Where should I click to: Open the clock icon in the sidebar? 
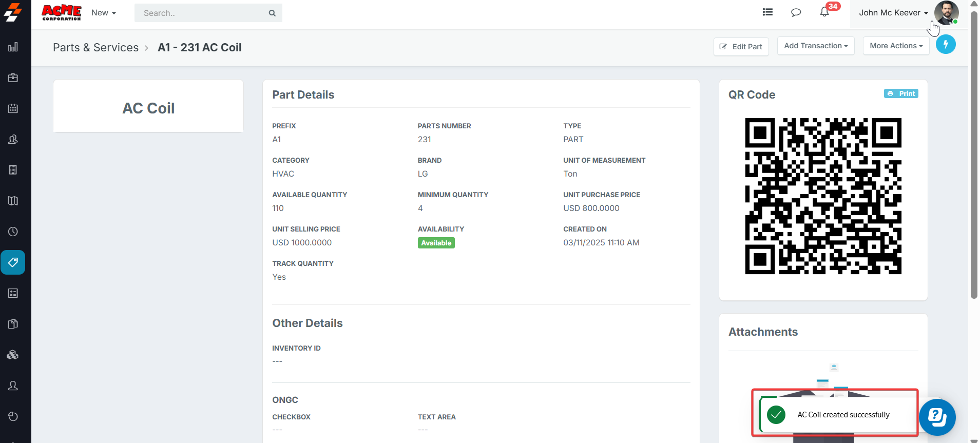(13, 232)
